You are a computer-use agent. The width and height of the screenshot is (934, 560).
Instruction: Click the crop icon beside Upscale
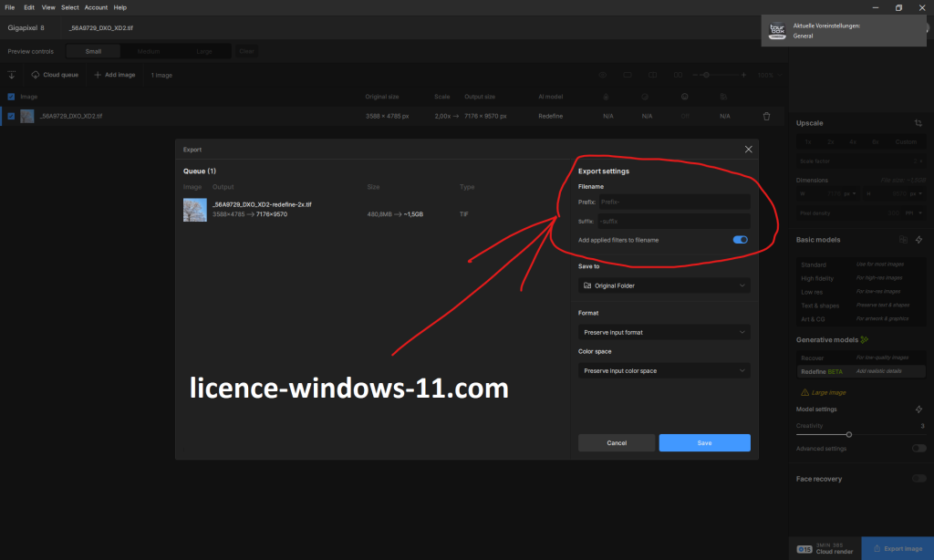pyautogui.click(x=918, y=122)
